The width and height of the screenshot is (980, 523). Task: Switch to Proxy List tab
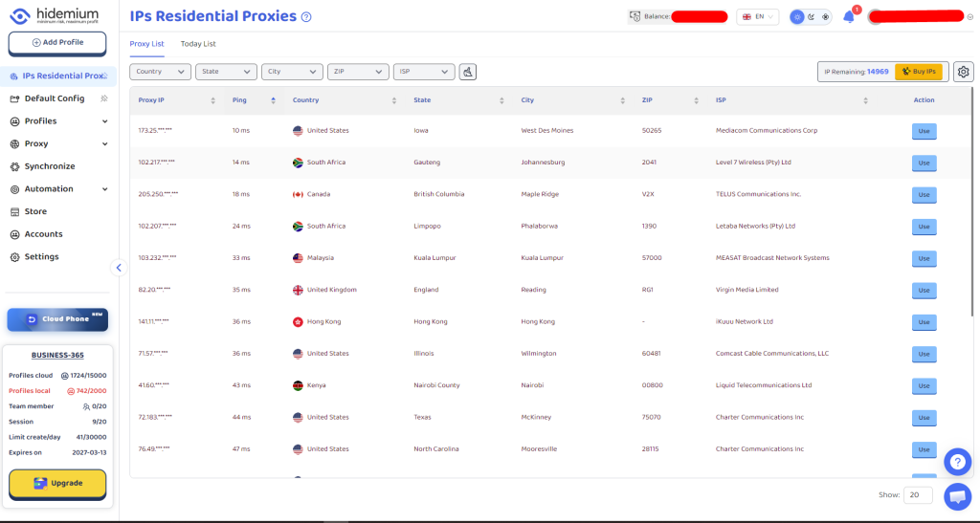[x=146, y=44]
